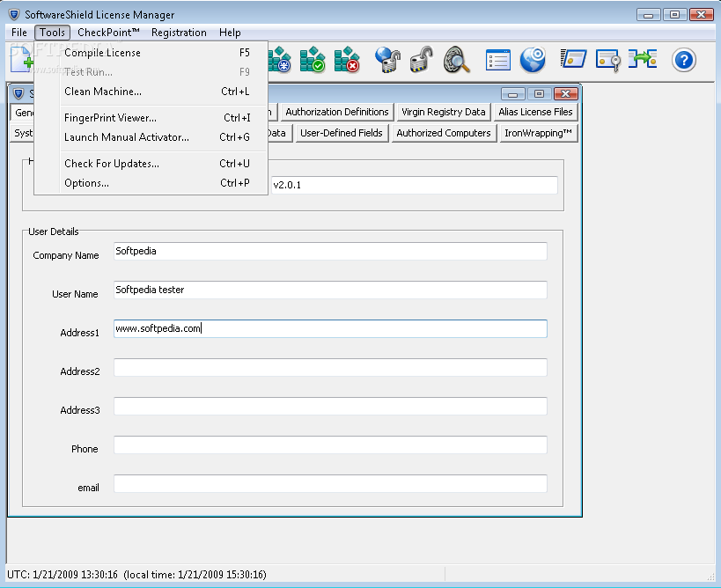The image size is (721, 588).
Task: Click the globe with padlock toolbar icon
Action: coord(387,60)
